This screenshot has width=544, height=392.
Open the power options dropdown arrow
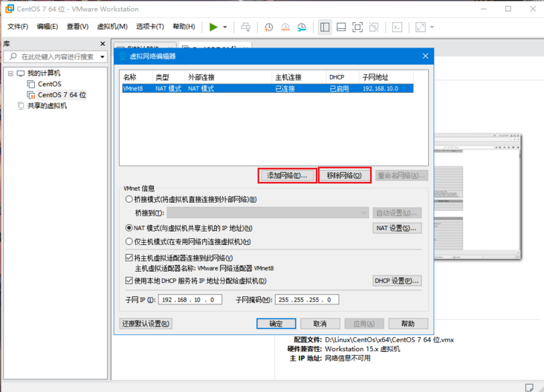point(225,27)
